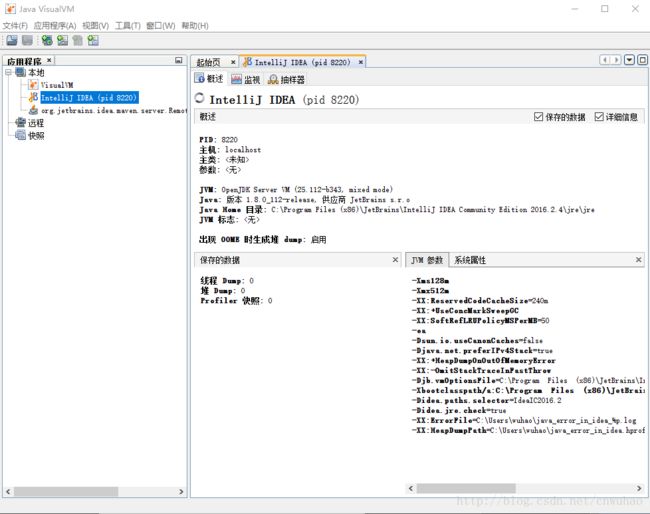Open the document list dropdown arrow
The image size is (650, 514).
[x=629, y=60]
